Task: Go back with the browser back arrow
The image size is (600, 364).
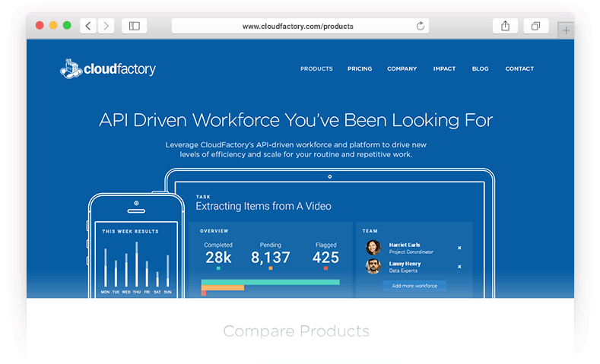Action: [88, 26]
